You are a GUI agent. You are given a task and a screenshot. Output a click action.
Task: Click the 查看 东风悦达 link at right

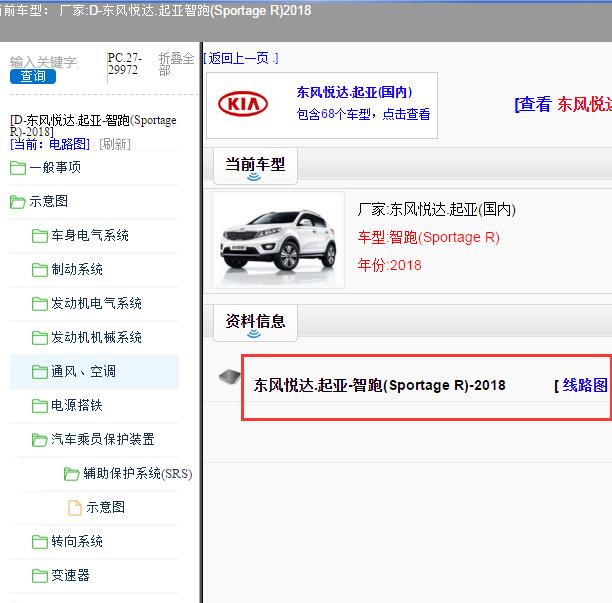point(563,104)
